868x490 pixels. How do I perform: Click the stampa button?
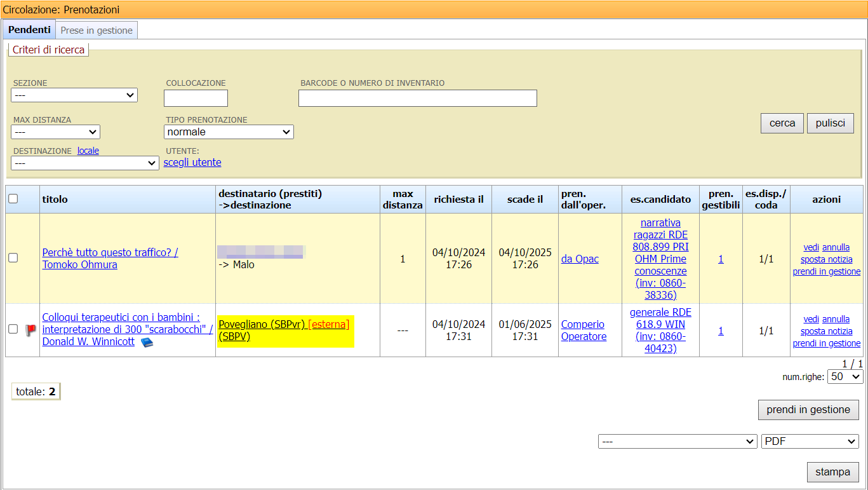832,472
